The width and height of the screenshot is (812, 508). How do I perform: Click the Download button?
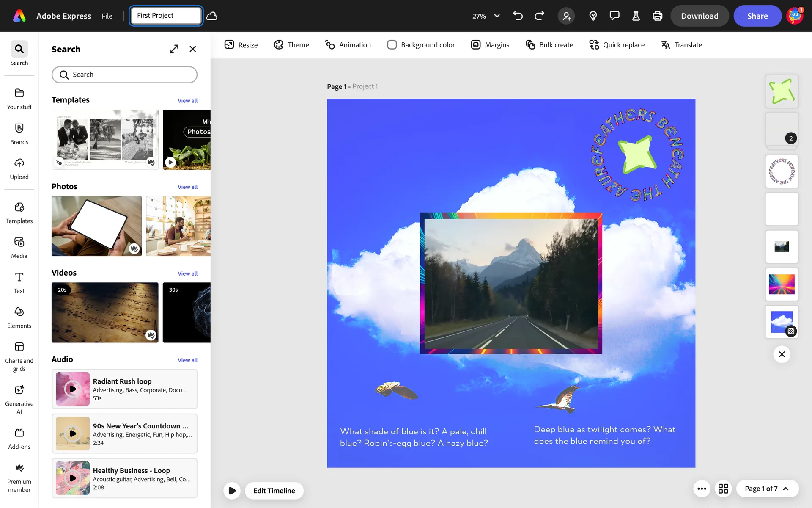699,16
